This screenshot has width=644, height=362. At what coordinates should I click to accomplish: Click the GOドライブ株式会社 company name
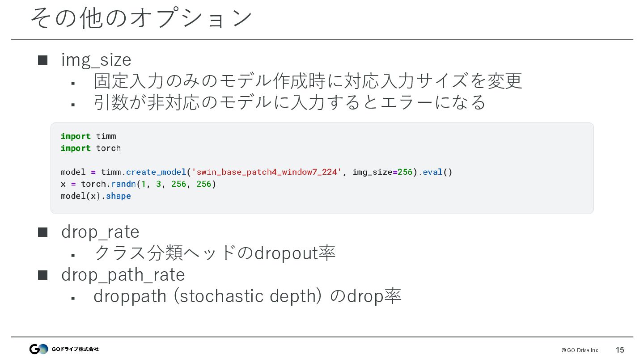(x=75, y=349)
